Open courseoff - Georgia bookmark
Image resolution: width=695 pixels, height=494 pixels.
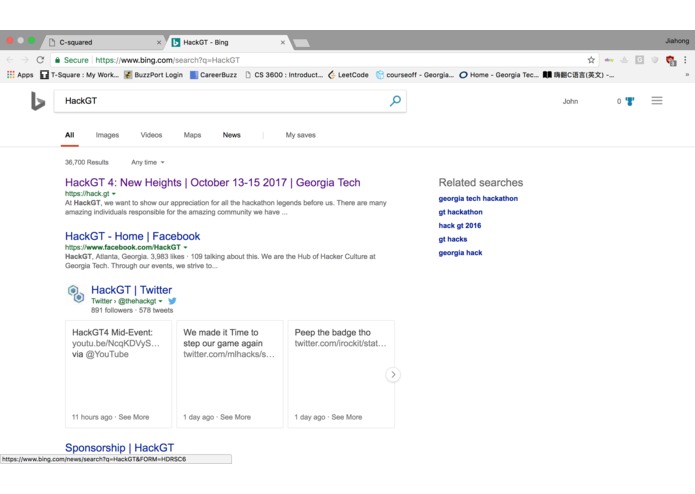click(415, 75)
